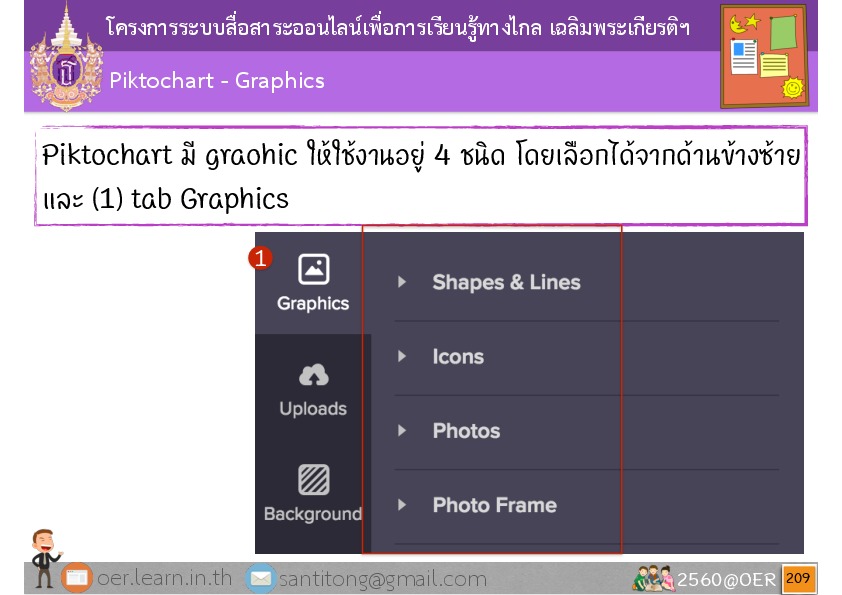Expand the Shapes & Lines arrow
This screenshot has height=595, width=842.
[402, 282]
